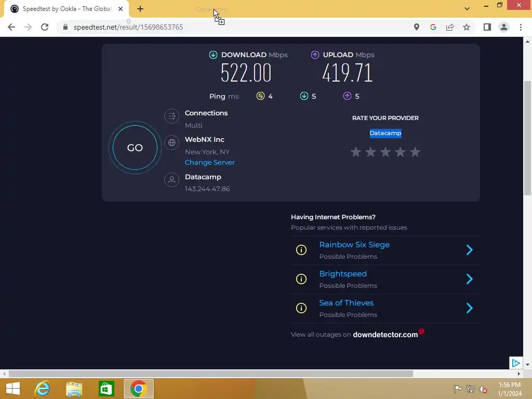Open Rainbow Six Siege outage details
This screenshot has width=532, height=399.
pos(354,245)
